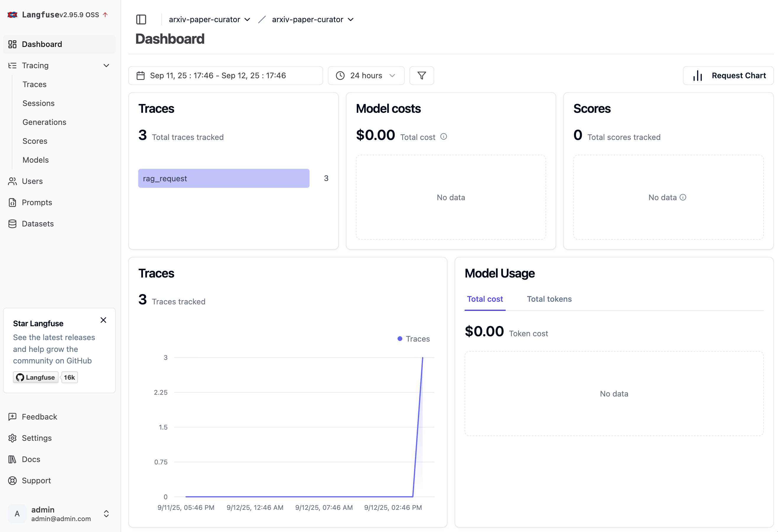Screen dimensions: 778x532
Task: Open Generations in the sidebar
Action: click(x=44, y=122)
